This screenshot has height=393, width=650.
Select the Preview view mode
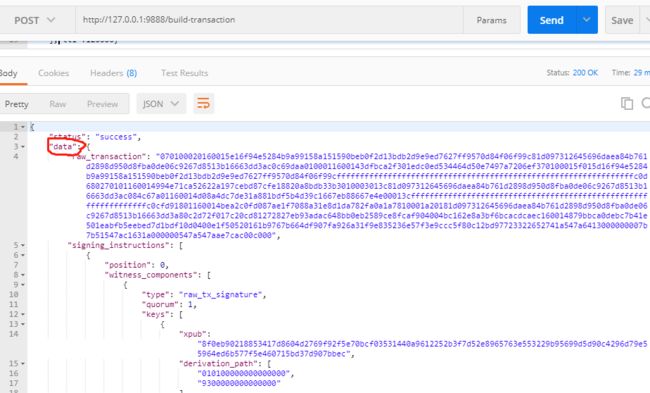pyautogui.click(x=102, y=104)
